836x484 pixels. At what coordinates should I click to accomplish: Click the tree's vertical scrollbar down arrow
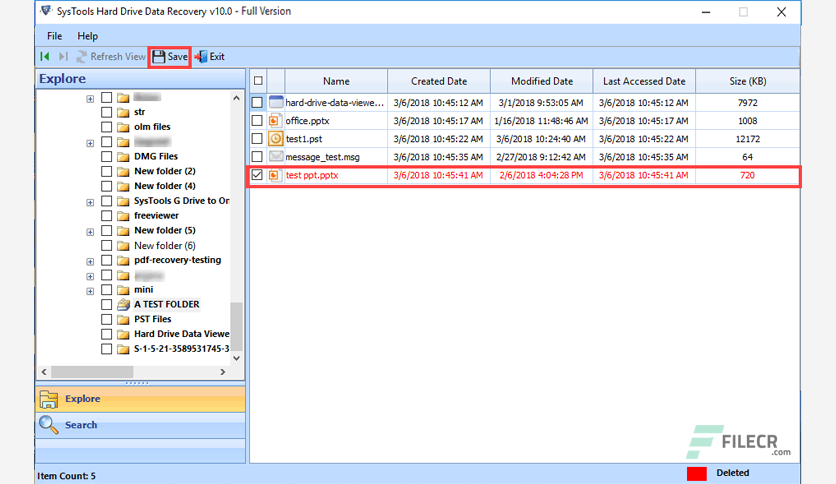237,358
